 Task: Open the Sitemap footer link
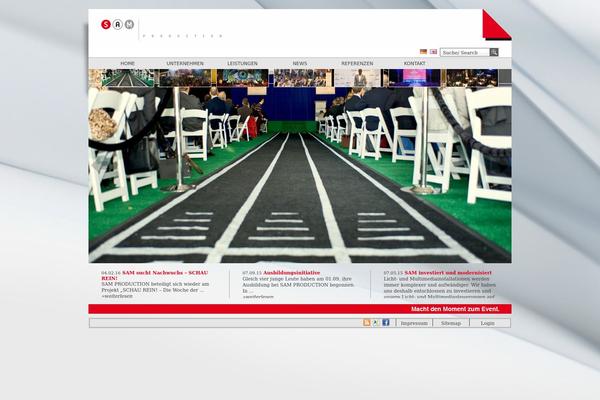click(x=451, y=323)
